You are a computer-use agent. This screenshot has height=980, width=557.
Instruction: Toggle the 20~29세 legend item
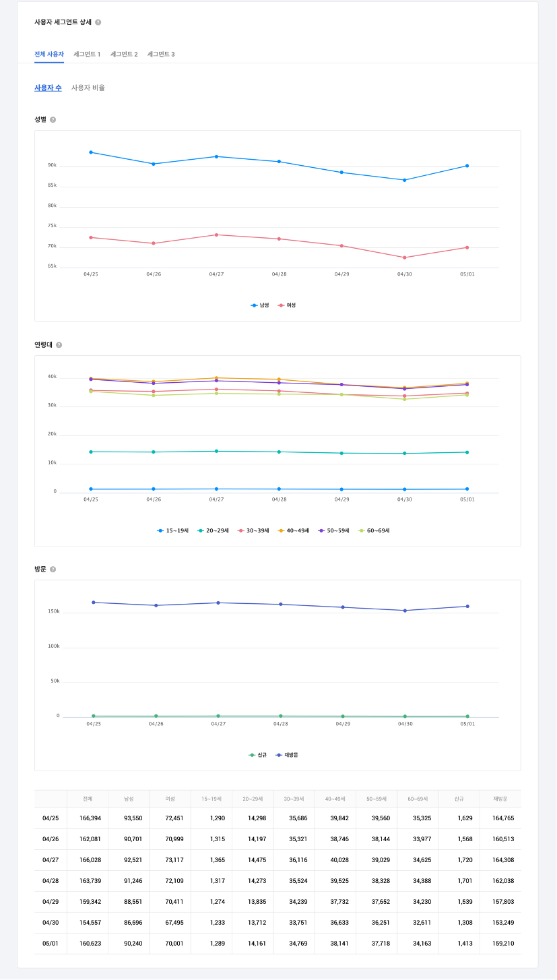214,531
